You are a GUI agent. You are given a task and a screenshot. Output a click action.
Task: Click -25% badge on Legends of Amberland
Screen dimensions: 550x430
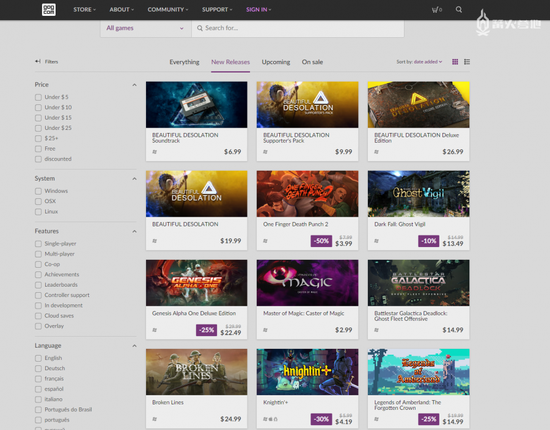(x=429, y=419)
